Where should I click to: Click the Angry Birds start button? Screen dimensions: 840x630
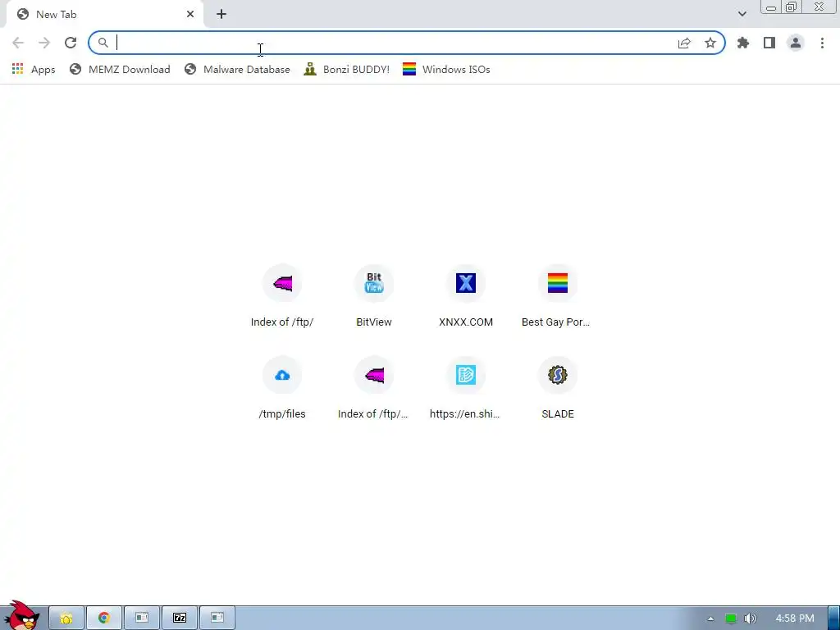21,615
